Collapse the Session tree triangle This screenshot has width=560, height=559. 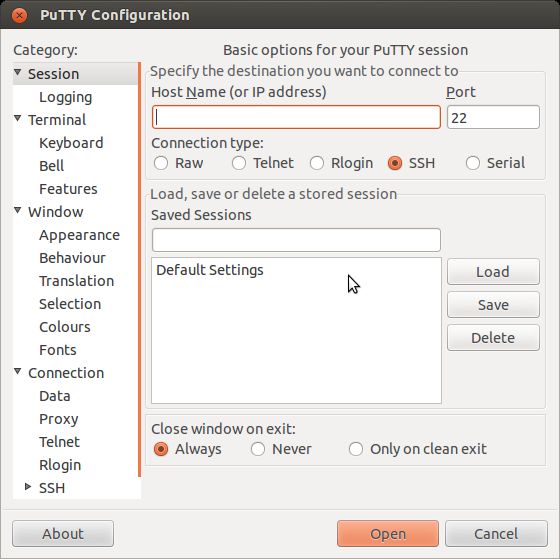pyautogui.click(x=18, y=72)
